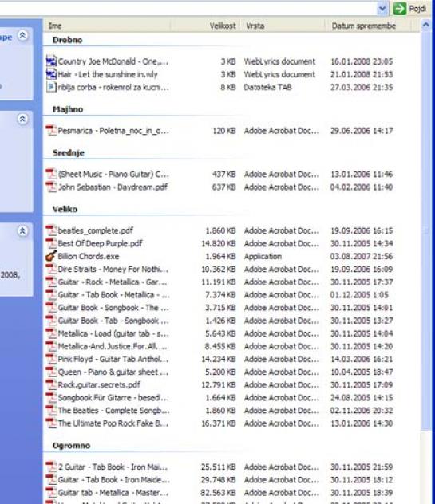This screenshot has width=435, height=504.
Task: Click the Billion Chords.exe guitar icon
Action: [51, 256]
